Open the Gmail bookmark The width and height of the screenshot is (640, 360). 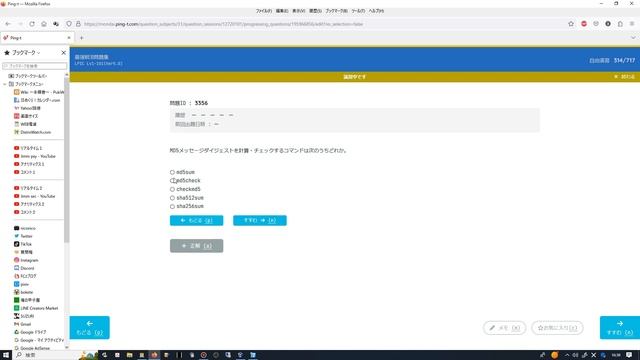[23, 324]
